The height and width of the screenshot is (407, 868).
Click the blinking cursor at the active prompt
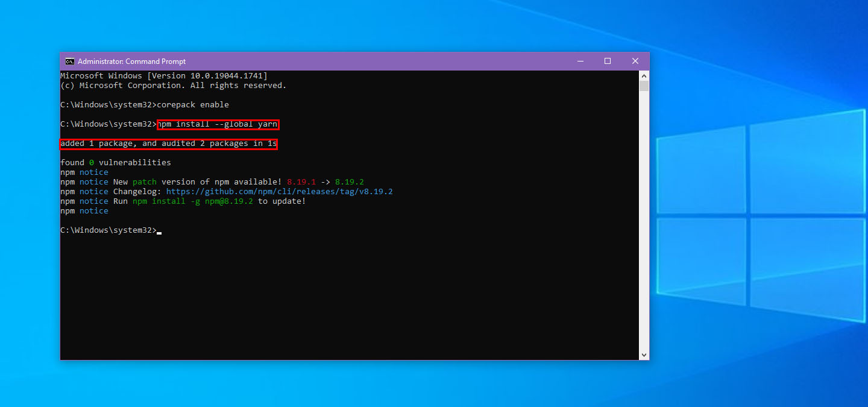(159, 231)
